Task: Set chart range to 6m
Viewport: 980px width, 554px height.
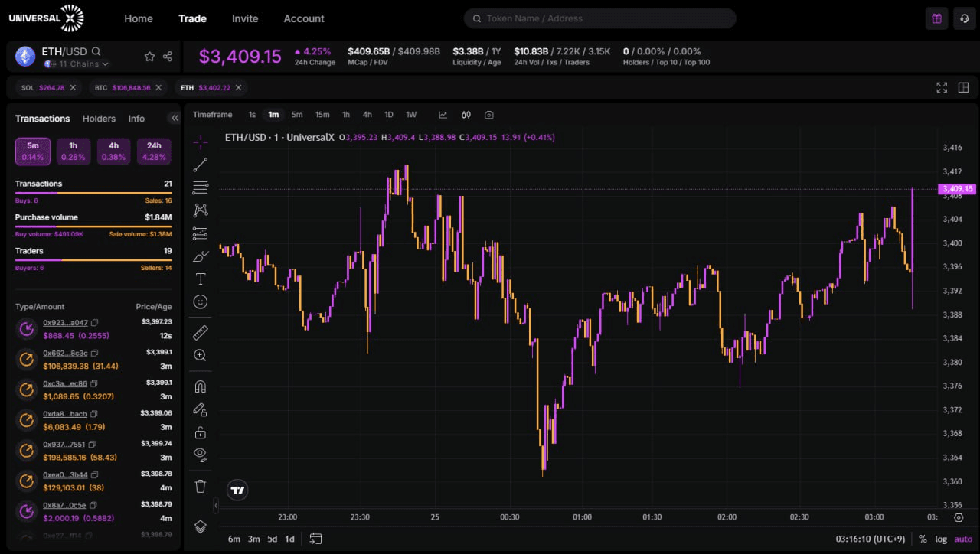Action: point(234,539)
